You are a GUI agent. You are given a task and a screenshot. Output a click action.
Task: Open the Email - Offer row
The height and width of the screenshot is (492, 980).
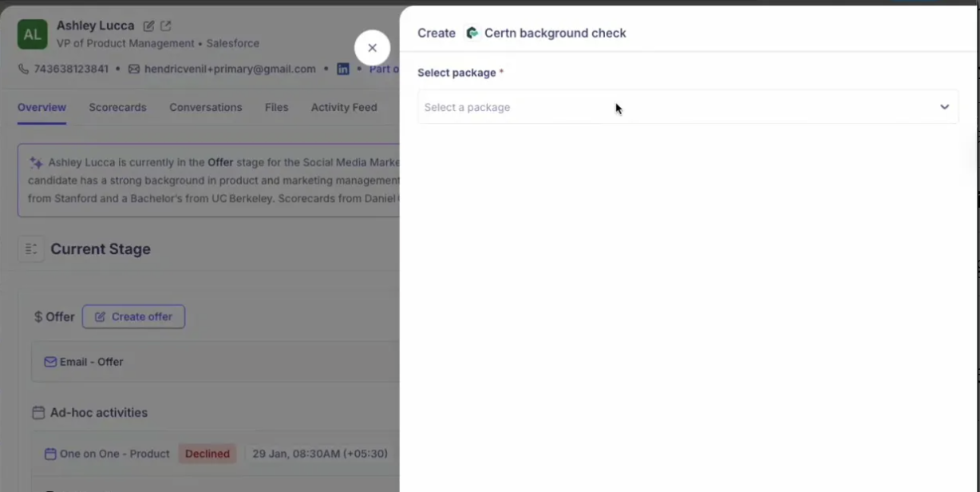215,362
